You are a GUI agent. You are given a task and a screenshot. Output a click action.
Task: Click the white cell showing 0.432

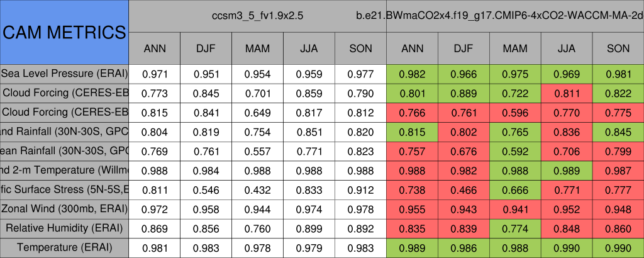pyautogui.click(x=258, y=189)
